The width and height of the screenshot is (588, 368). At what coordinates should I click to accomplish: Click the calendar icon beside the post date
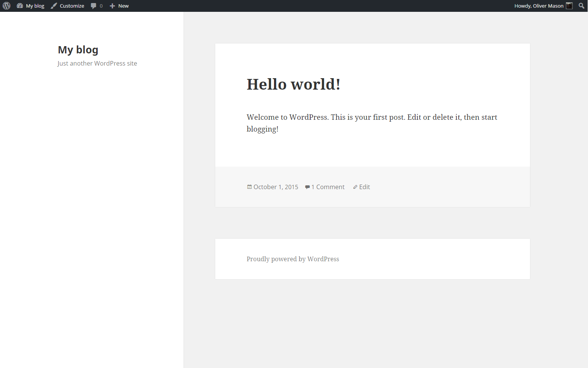click(x=249, y=187)
